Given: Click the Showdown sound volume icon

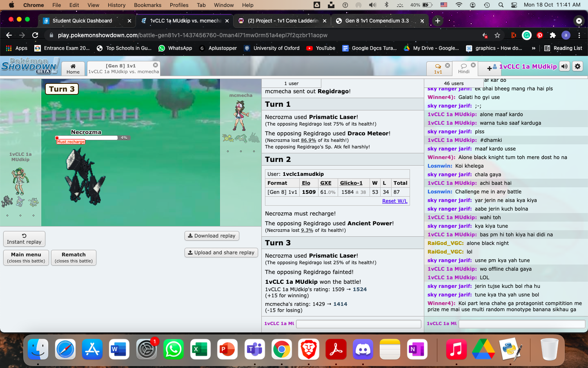Looking at the screenshot, I should [x=564, y=66].
